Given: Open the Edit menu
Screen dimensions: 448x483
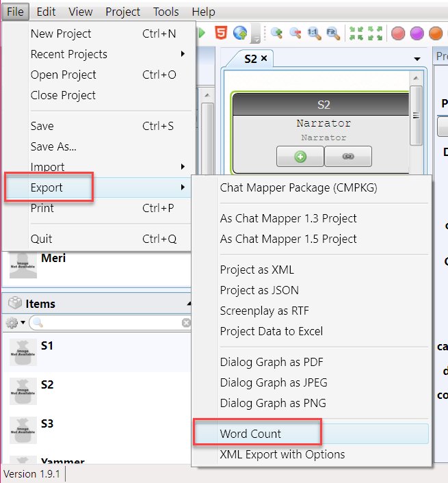Looking at the screenshot, I should pos(47,12).
